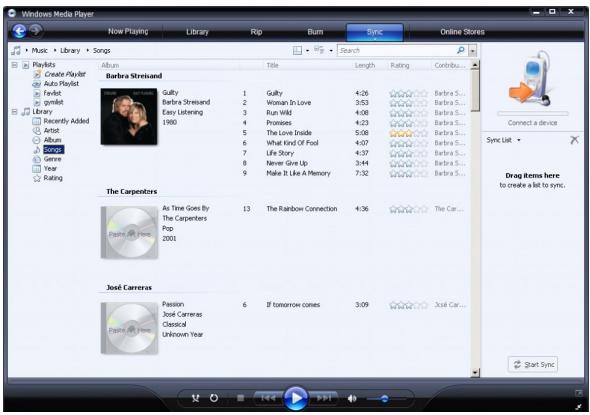Open the search options dropdown arrow

click(473, 50)
